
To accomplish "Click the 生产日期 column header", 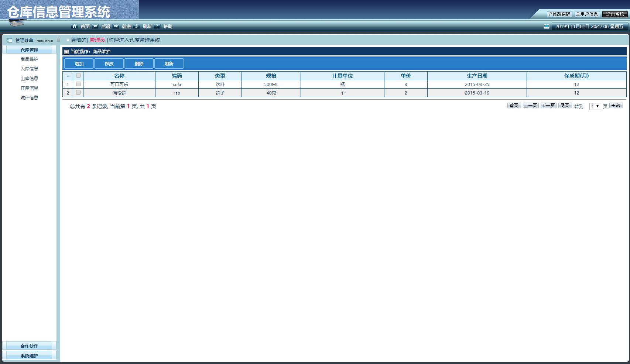I will coord(477,76).
